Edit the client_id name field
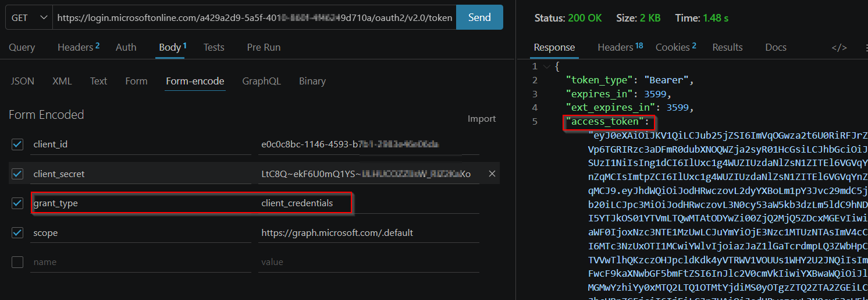The height and width of the screenshot is (300, 868). [141, 144]
